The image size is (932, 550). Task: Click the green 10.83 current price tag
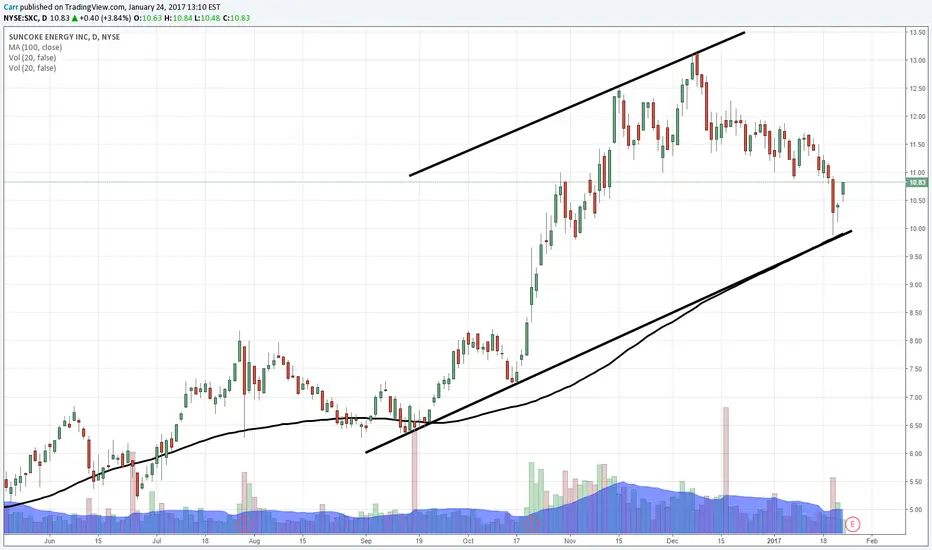[917, 183]
